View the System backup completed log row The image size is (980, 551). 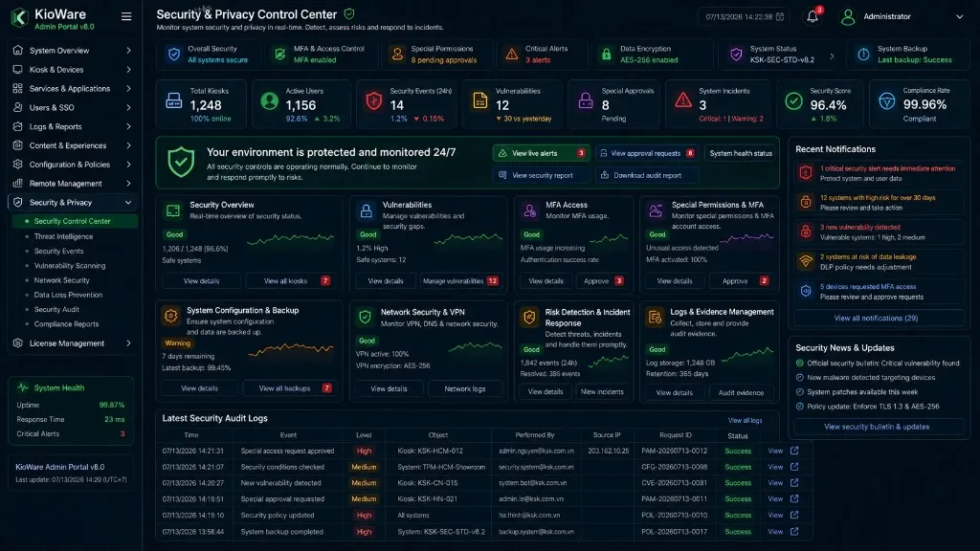pos(775,532)
